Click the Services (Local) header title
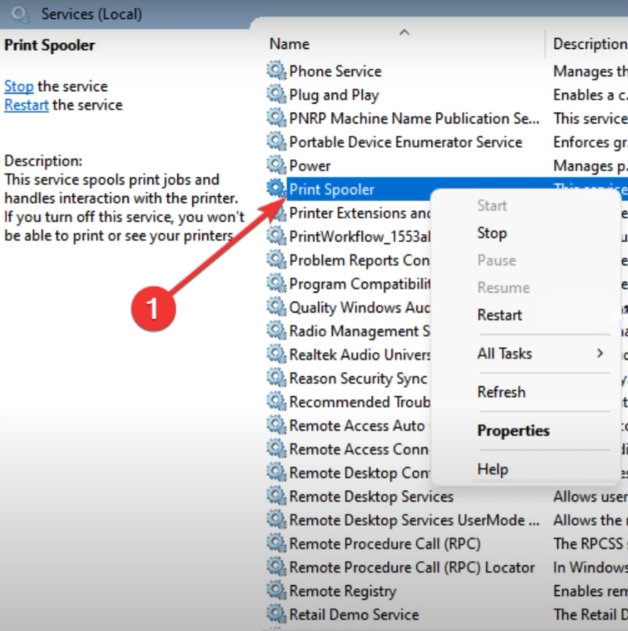This screenshot has height=631, width=628. [x=92, y=14]
